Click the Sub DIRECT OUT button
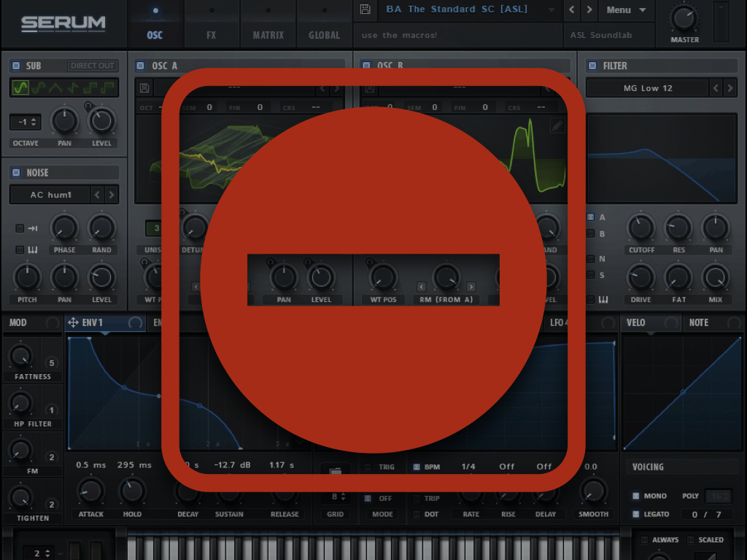 [x=93, y=66]
